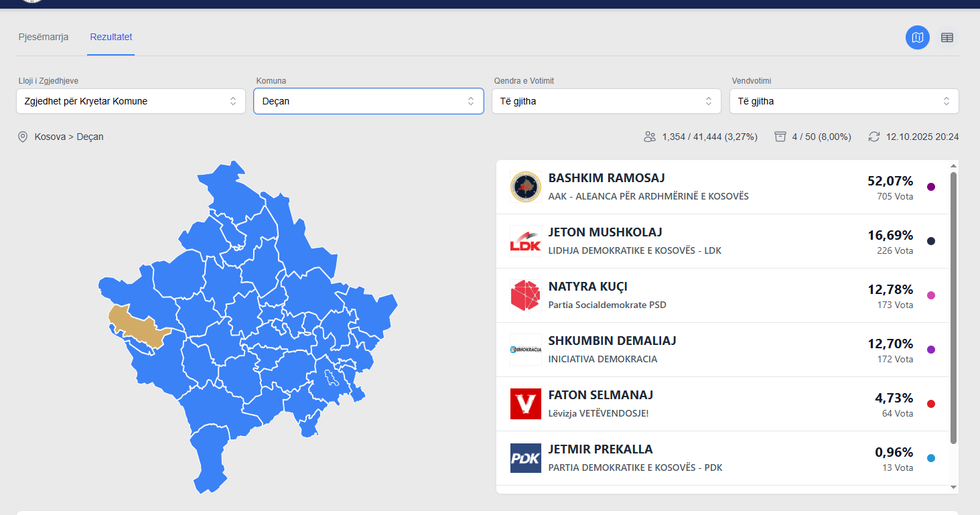Image resolution: width=980 pixels, height=515 pixels.
Task: Switch to the Pjesëmarrja tab
Action: pos(43,37)
